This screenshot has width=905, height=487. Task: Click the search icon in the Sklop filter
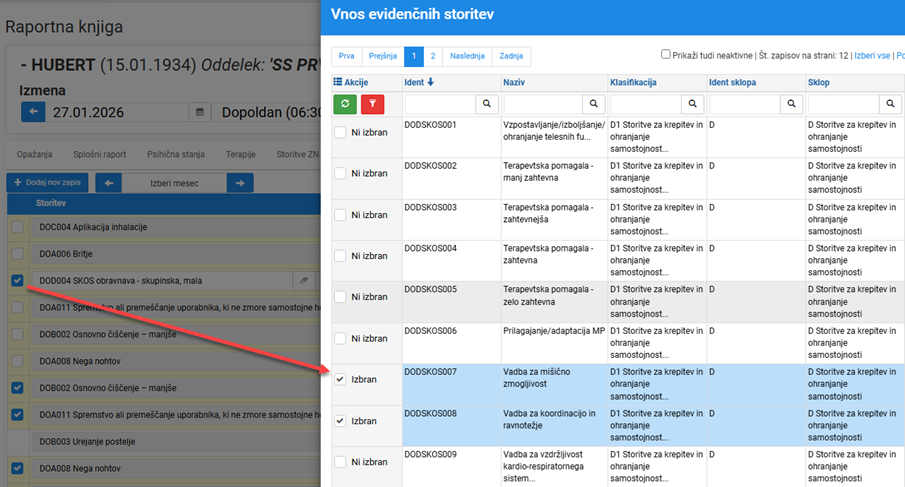(890, 104)
